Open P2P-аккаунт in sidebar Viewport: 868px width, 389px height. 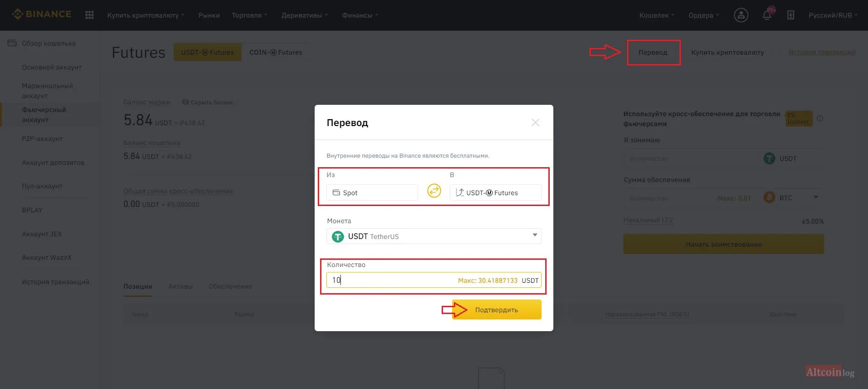click(x=42, y=139)
